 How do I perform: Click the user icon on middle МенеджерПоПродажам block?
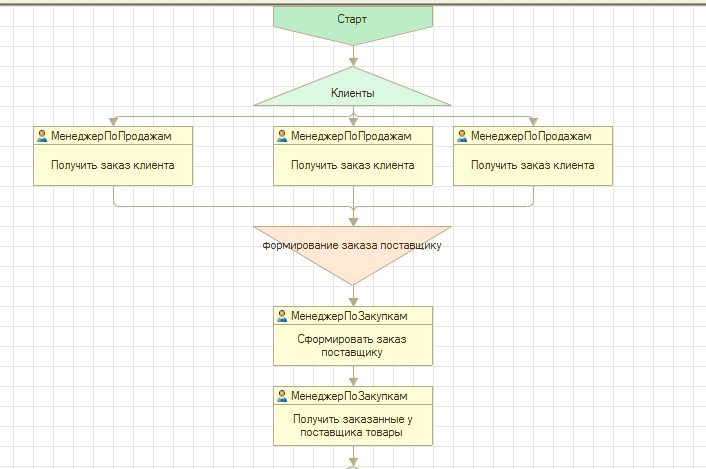(282, 136)
